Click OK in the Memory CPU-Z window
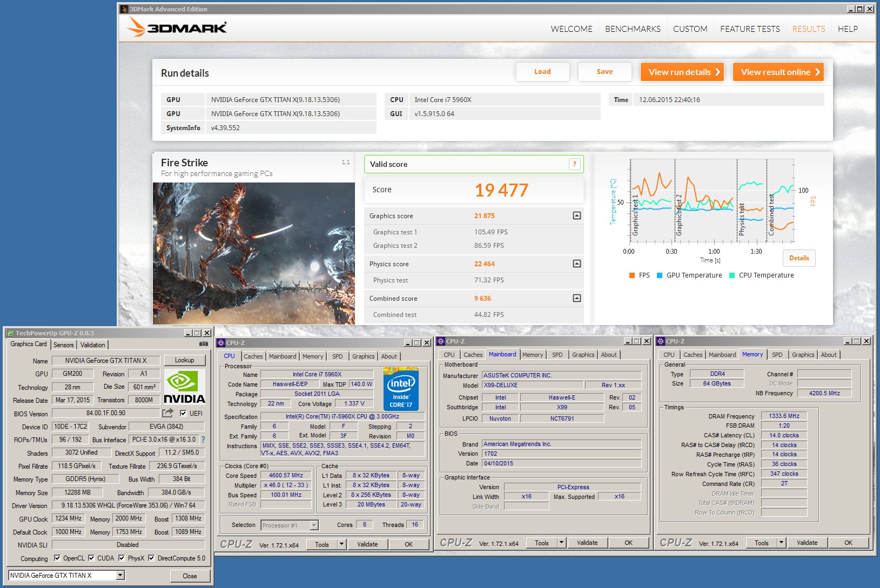Viewport: 880px width, 588px height. [x=848, y=543]
